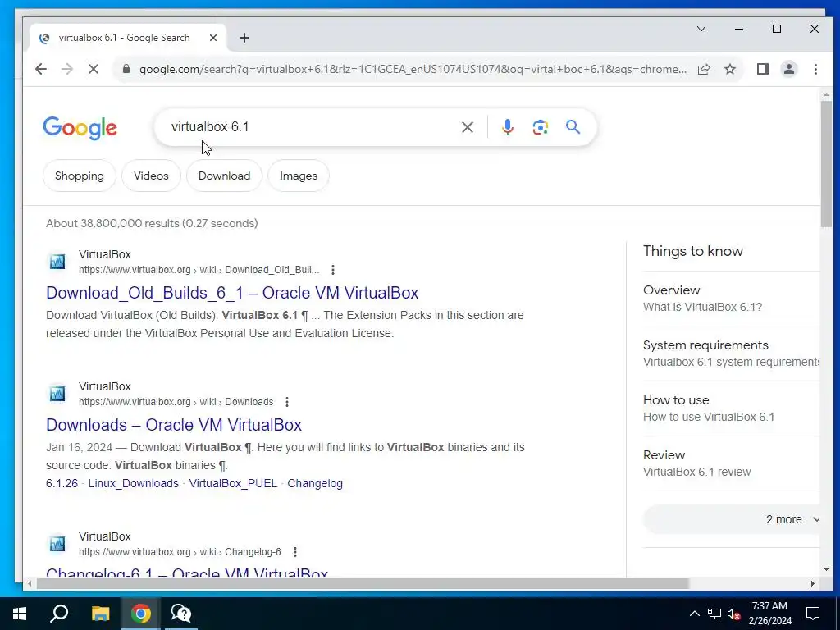Start a search by voice
The height and width of the screenshot is (630, 840).
coord(507,127)
